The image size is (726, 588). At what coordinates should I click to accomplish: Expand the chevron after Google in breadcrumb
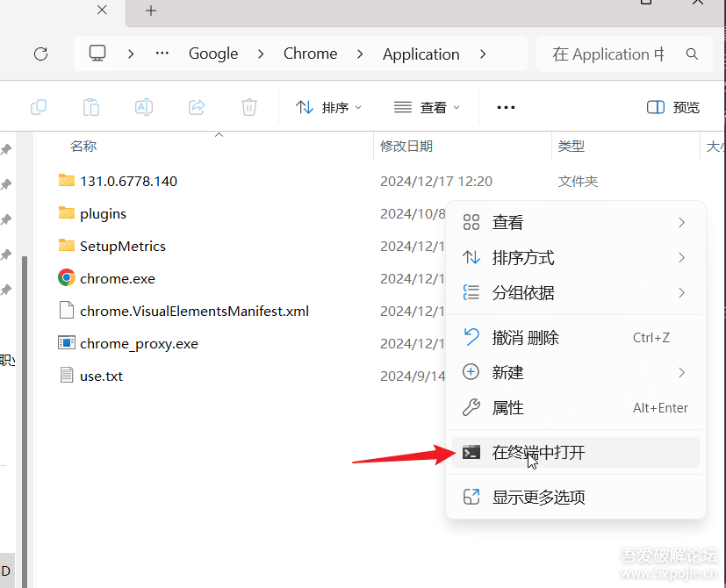[261, 54]
